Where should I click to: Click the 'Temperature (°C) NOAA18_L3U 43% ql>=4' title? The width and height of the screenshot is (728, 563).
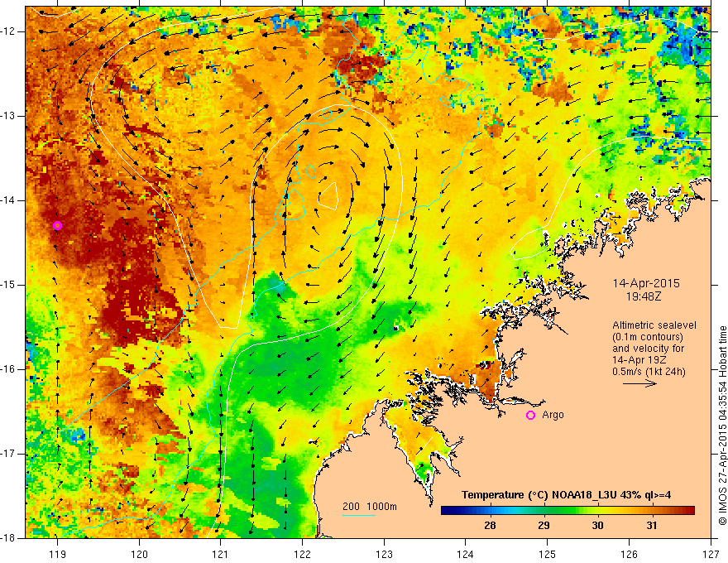(x=566, y=495)
